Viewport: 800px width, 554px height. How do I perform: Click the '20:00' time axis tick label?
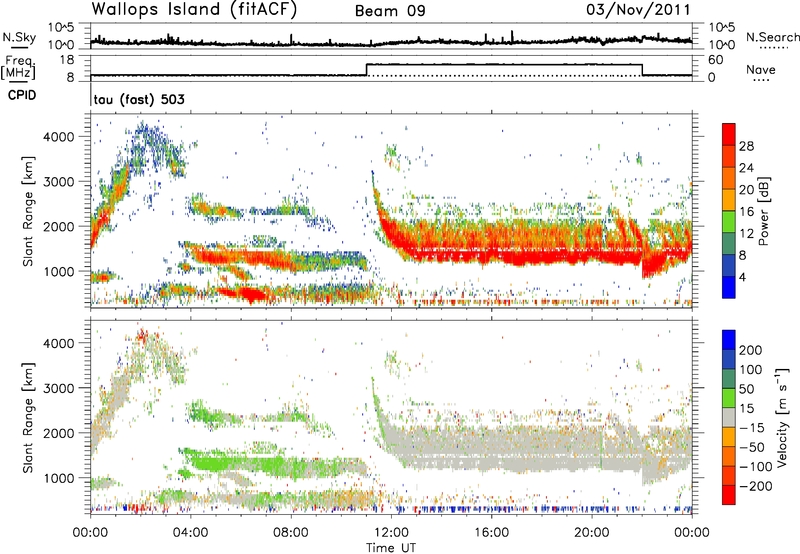tap(591, 533)
